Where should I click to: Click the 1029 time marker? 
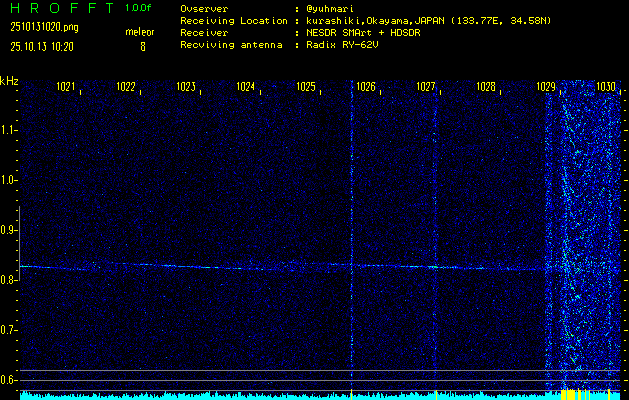[x=546, y=87]
